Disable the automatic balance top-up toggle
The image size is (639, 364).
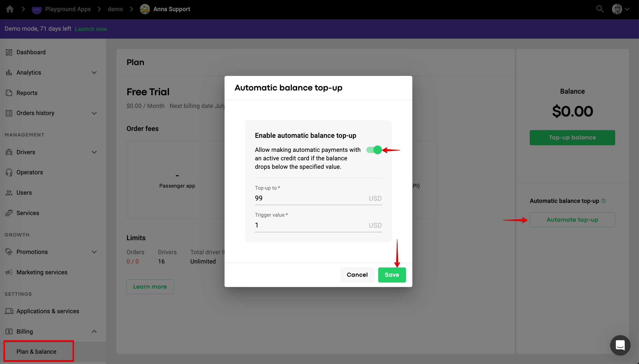click(374, 150)
